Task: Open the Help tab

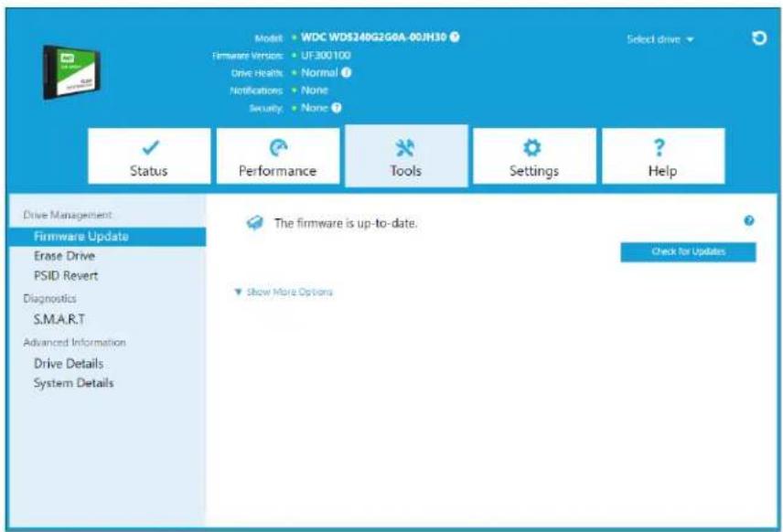Action: (x=663, y=156)
